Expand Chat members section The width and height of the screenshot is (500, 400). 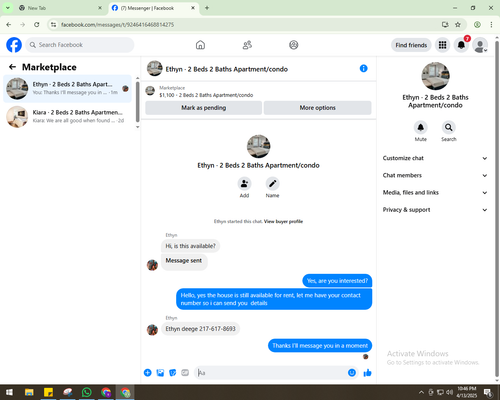click(x=435, y=175)
